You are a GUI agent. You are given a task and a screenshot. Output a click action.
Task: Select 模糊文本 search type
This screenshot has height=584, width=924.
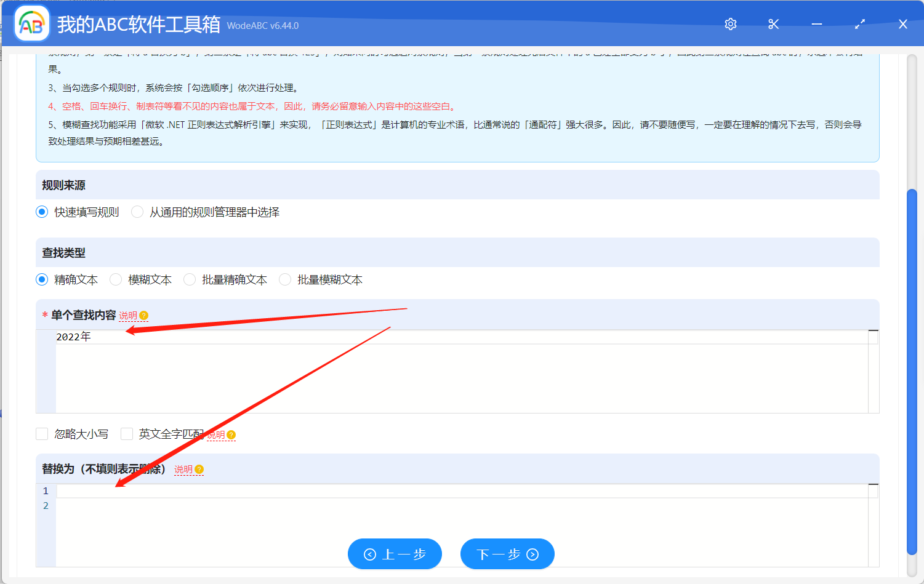tap(116, 280)
